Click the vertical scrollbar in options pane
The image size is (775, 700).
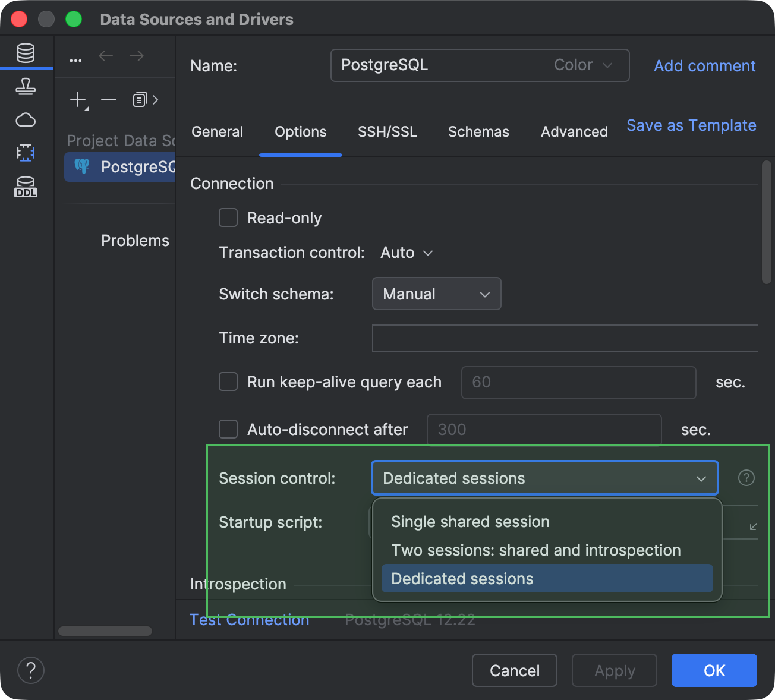(767, 222)
